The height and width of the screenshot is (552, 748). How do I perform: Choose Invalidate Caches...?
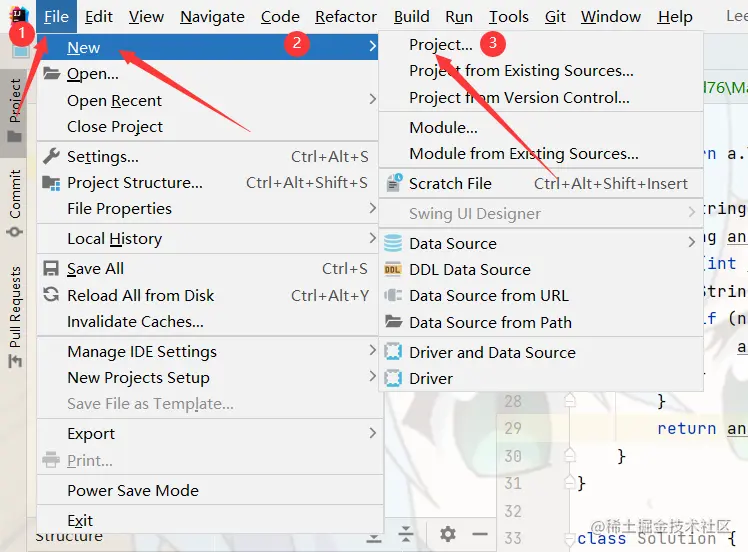point(135,322)
